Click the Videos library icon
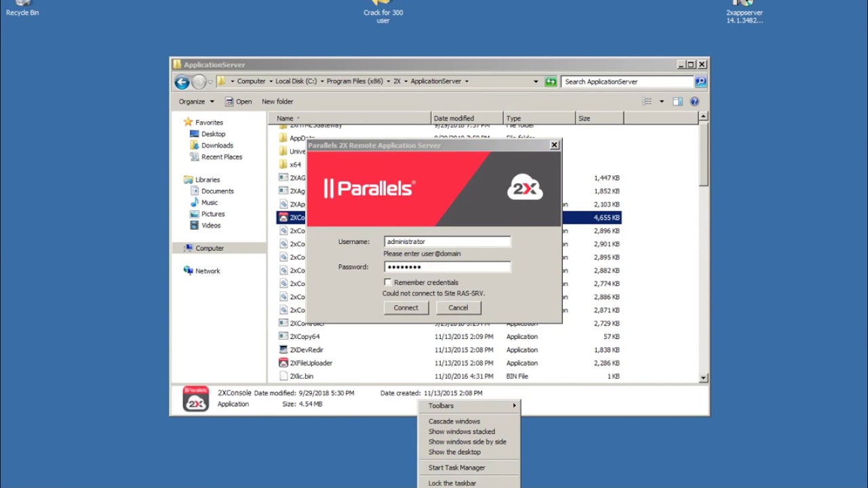The width and height of the screenshot is (868, 488). click(x=195, y=226)
